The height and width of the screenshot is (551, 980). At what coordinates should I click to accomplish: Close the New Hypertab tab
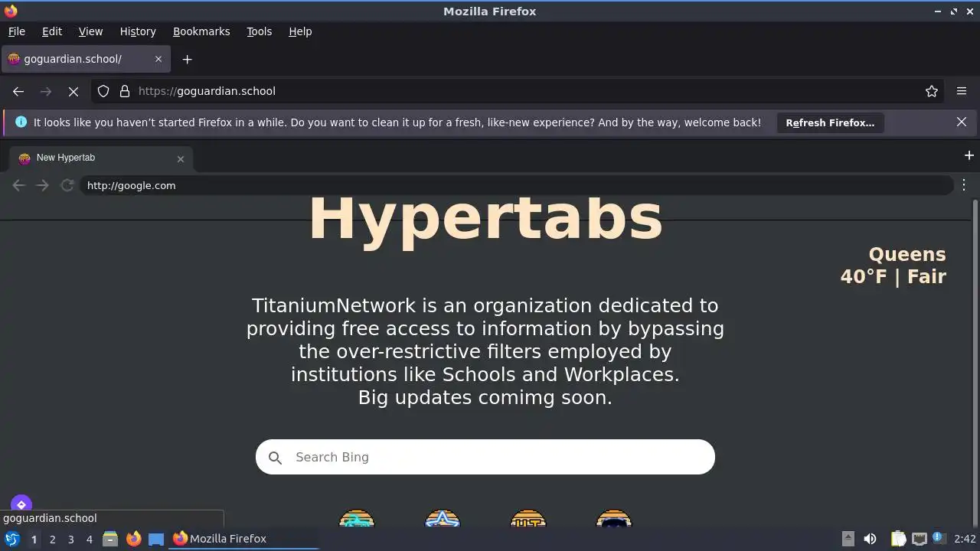(x=181, y=159)
